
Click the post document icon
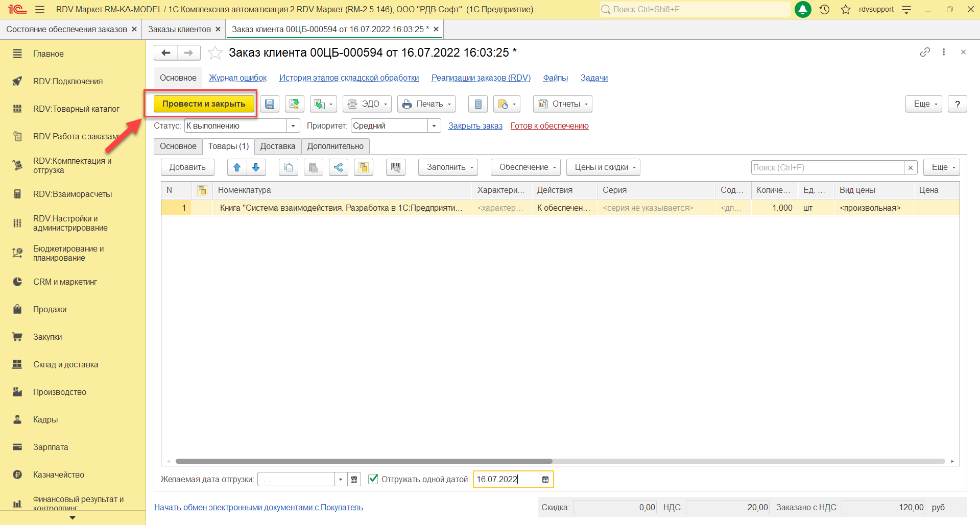pyautogui.click(x=294, y=104)
